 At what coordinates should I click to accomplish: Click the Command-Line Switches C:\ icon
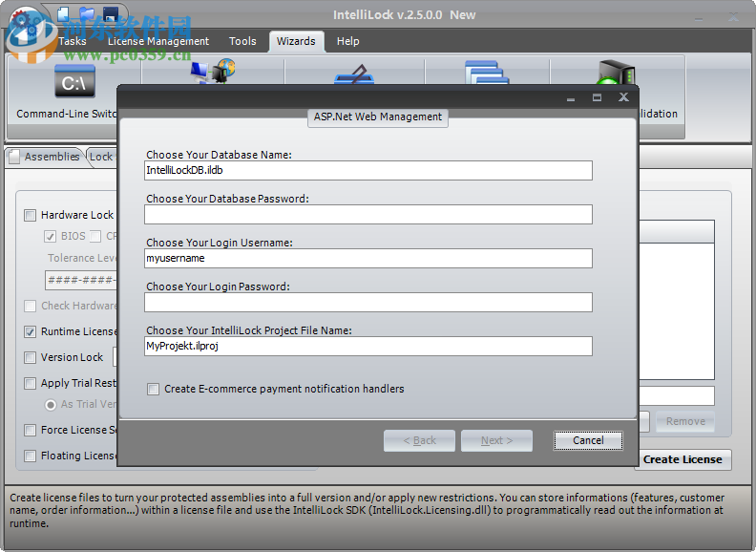(74, 82)
